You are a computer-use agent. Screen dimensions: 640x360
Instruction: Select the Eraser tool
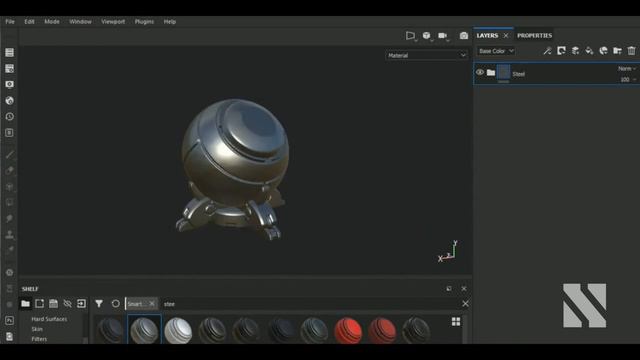9,171
